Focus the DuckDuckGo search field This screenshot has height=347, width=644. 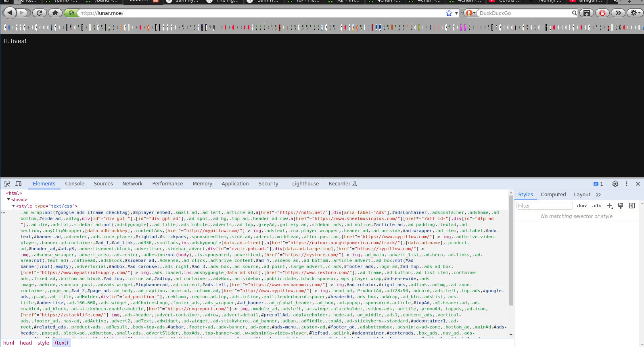525,13
